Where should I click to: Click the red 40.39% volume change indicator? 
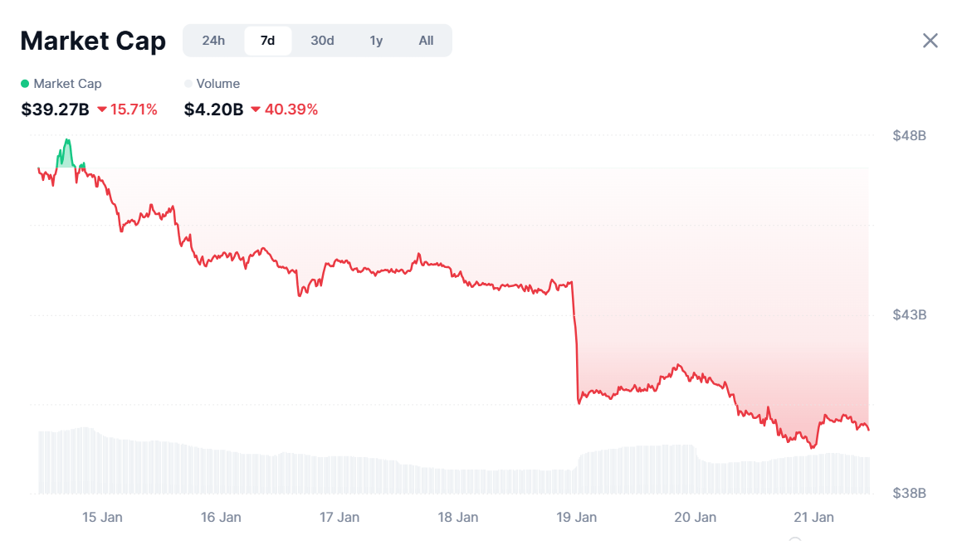coord(291,109)
